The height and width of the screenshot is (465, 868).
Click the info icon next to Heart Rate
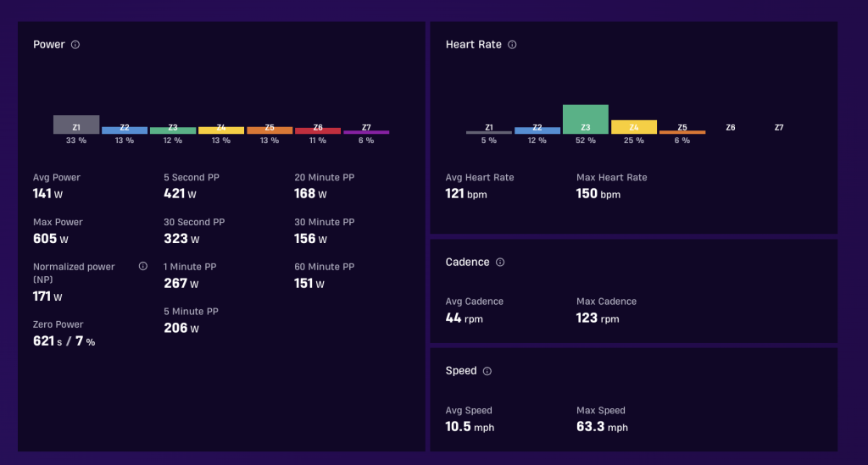pos(512,45)
